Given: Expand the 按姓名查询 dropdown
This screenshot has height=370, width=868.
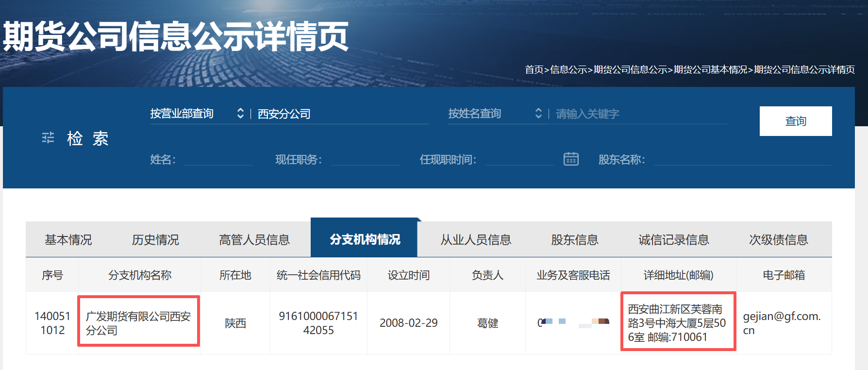Looking at the screenshot, I should [495, 114].
